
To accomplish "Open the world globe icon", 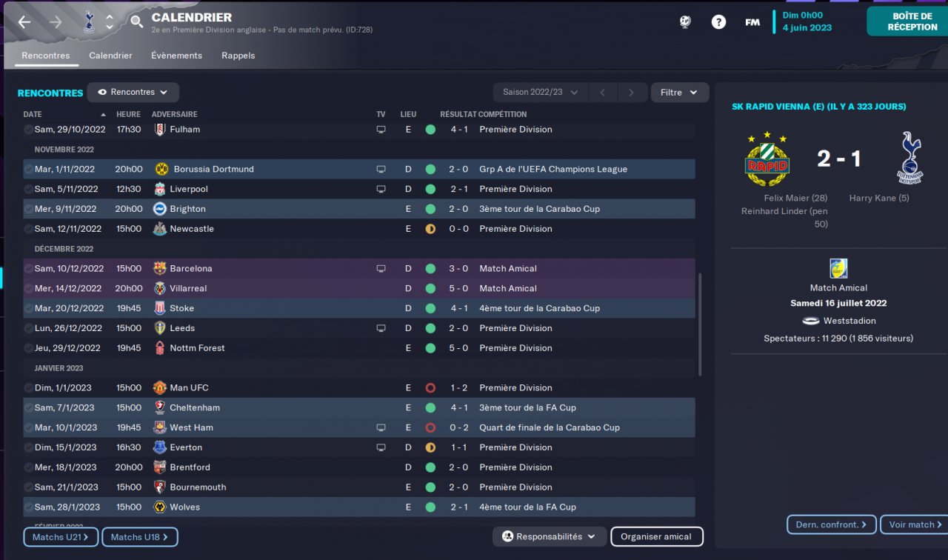I will pyautogui.click(x=685, y=22).
